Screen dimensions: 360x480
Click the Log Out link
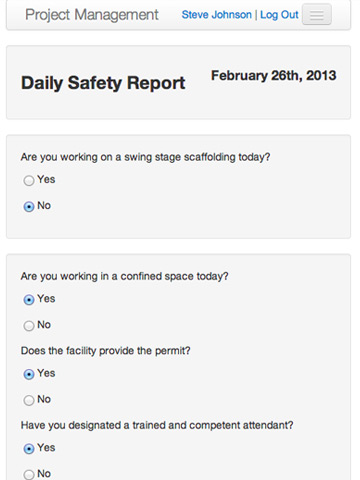[279, 15]
